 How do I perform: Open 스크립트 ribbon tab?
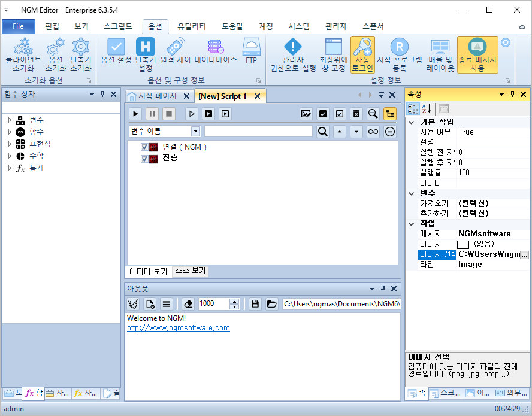(x=118, y=26)
